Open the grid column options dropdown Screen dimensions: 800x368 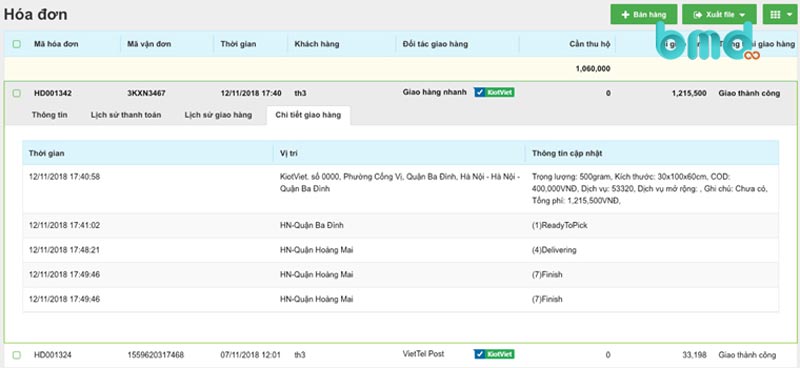tap(780, 14)
